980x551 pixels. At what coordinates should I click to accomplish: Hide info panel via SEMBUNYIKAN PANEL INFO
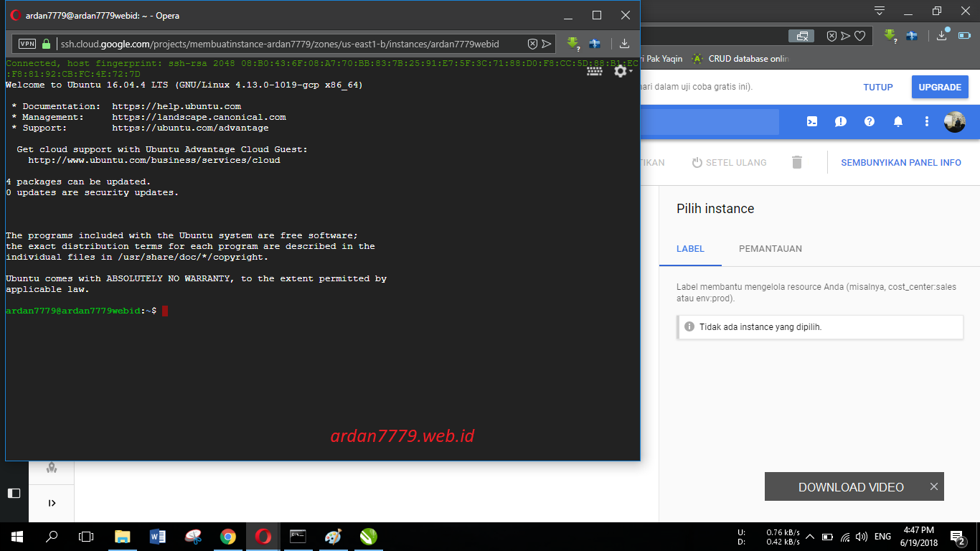click(x=901, y=162)
